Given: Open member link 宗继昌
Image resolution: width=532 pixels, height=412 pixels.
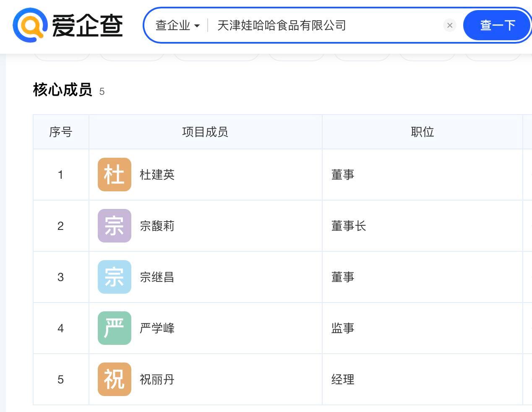Looking at the screenshot, I should click(157, 277).
